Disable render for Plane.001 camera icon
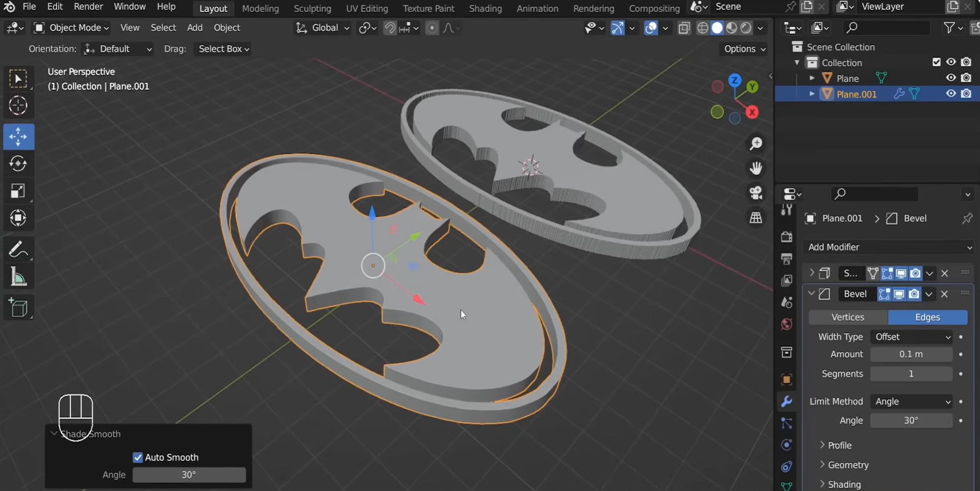The height and width of the screenshot is (491, 980). [x=966, y=94]
